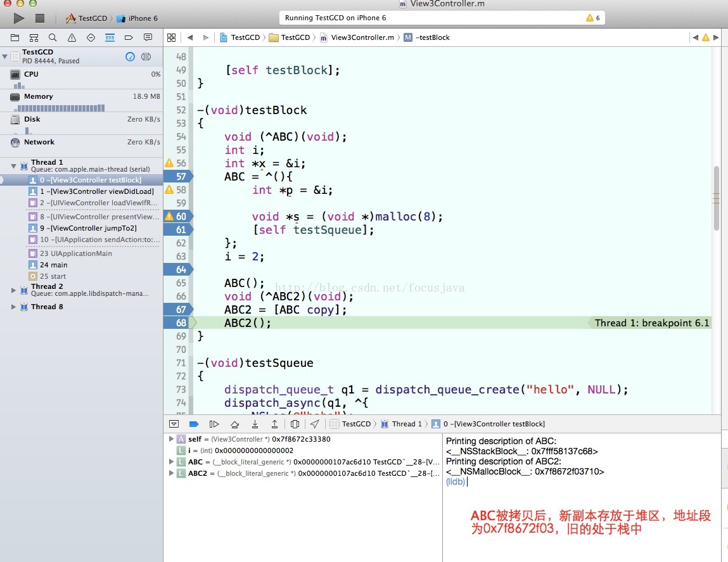Expand the ABC variable row

[x=171, y=462]
